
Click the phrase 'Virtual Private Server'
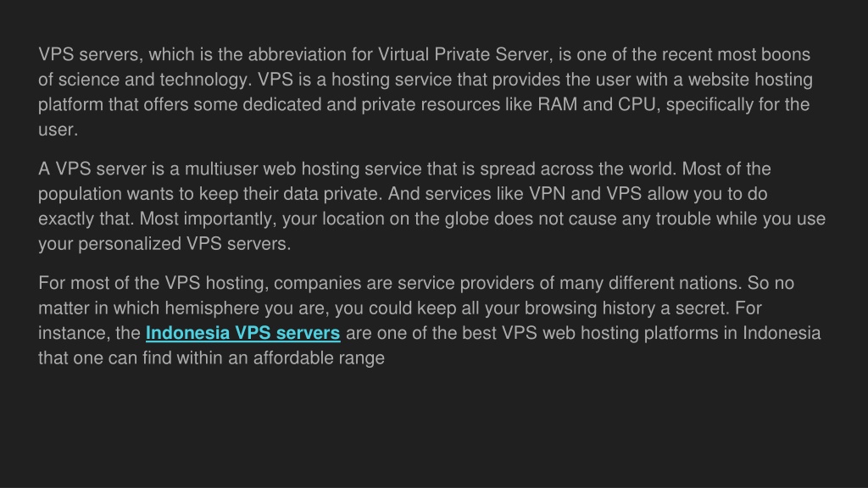(465, 55)
